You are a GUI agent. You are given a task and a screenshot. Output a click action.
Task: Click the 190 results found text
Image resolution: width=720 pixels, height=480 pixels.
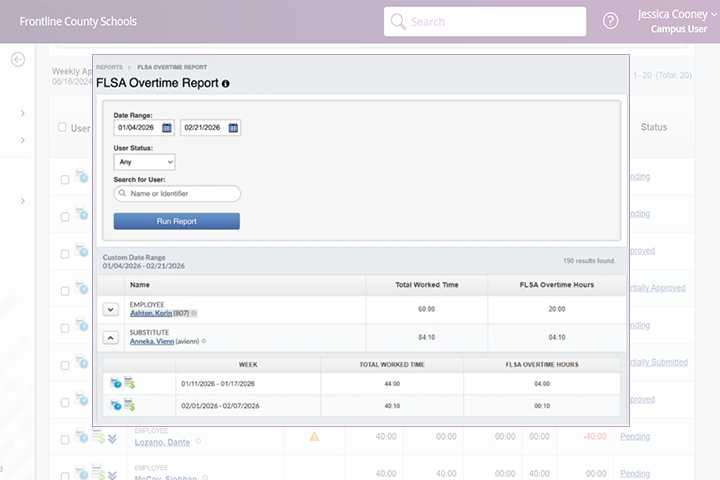click(x=589, y=260)
